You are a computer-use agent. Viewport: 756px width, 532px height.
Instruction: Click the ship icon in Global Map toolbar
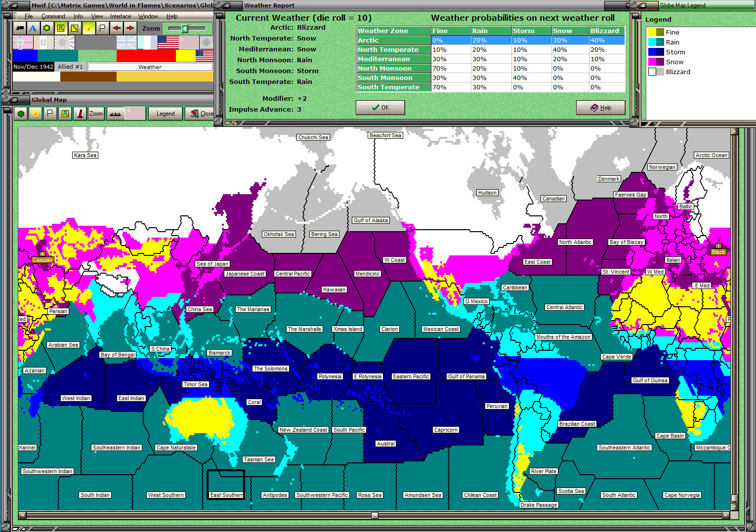click(115, 114)
